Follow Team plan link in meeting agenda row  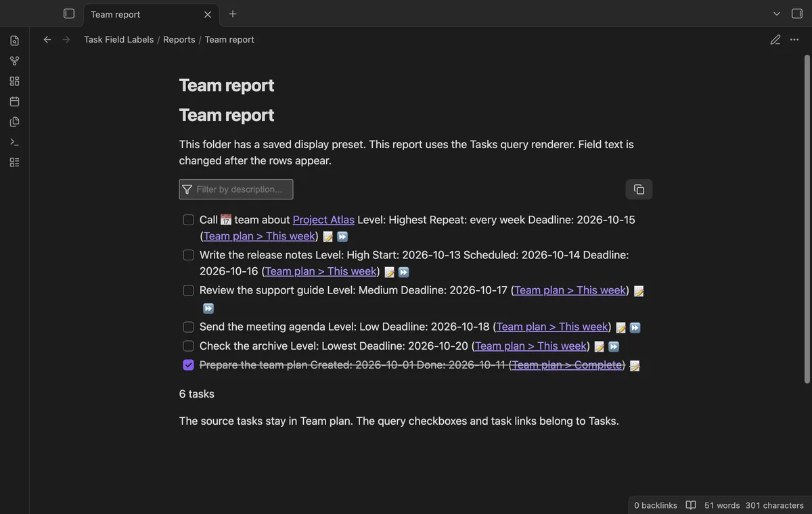[552, 327]
